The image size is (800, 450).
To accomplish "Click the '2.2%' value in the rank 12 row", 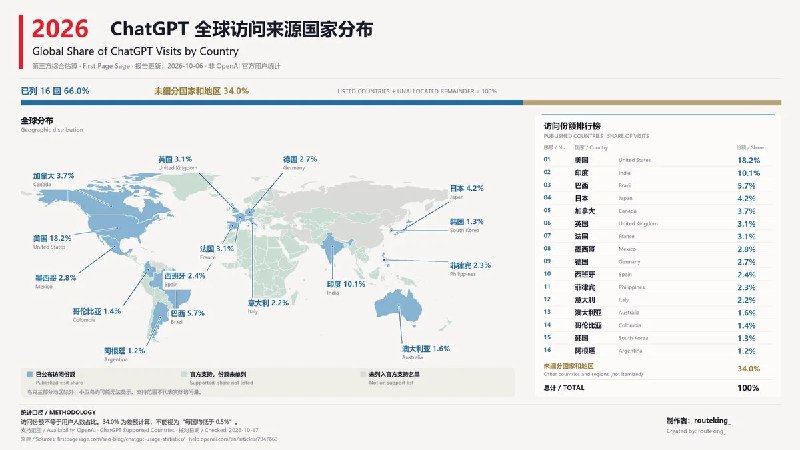I will [x=746, y=300].
